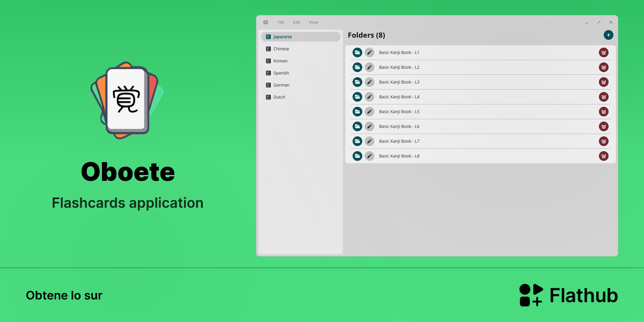Toggle the sidebar panel icon
644x322 pixels.
(x=266, y=23)
